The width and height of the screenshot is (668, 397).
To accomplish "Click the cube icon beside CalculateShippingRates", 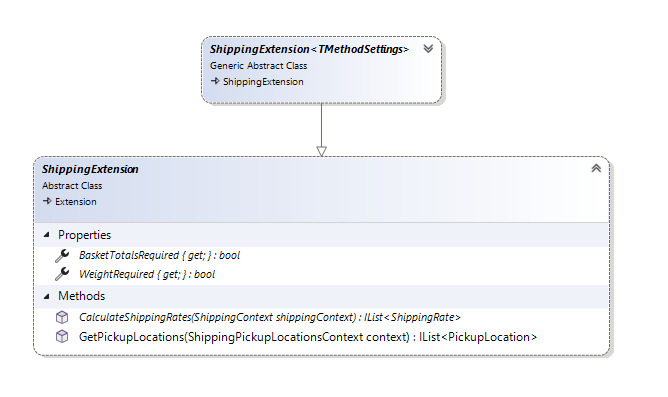I will tap(62, 317).
